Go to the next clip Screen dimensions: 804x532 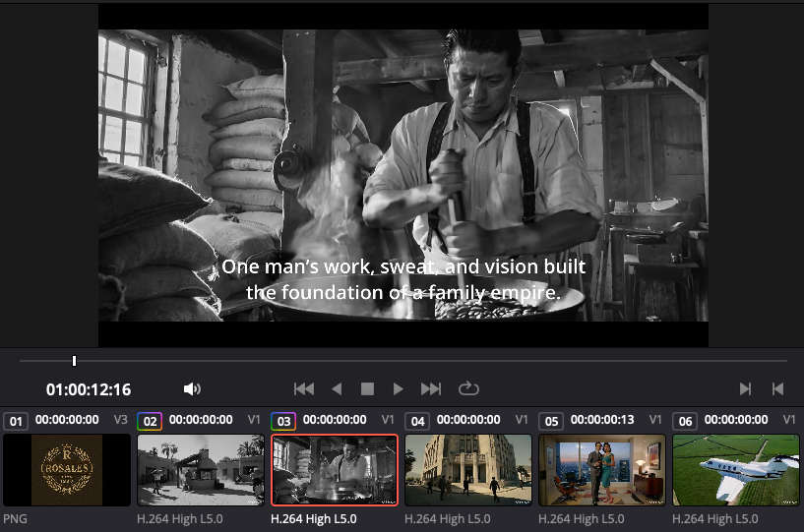[x=746, y=389]
